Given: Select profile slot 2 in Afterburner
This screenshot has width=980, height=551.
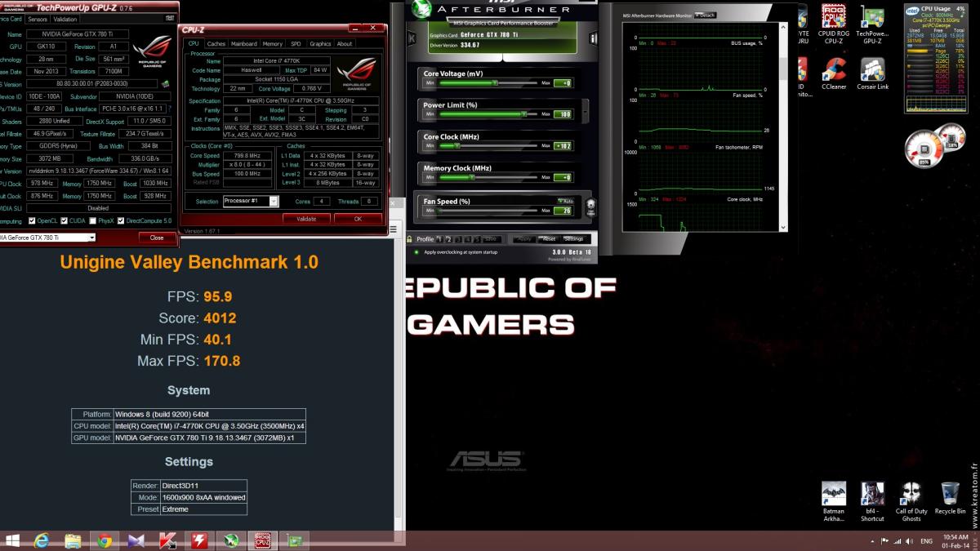Looking at the screenshot, I should 448,239.
